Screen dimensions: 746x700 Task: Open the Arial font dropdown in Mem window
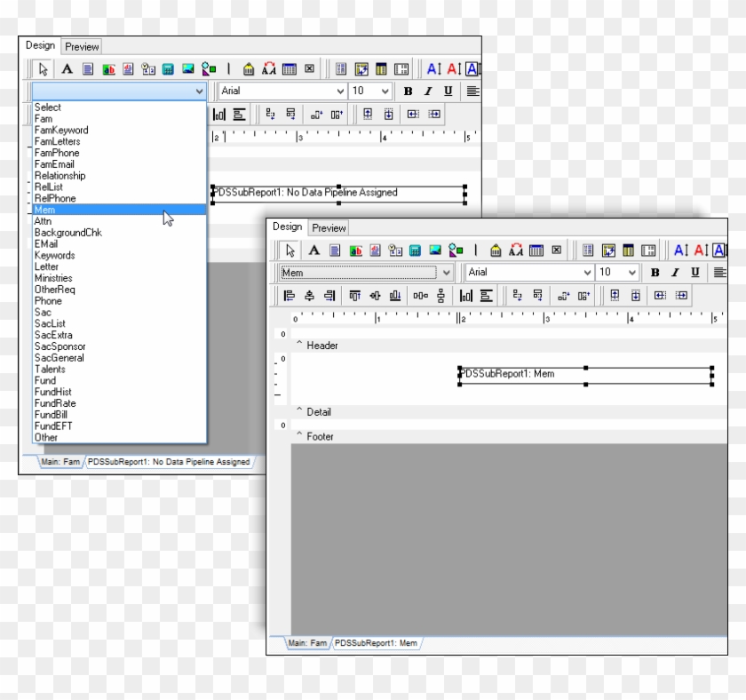click(x=587, y=272)
